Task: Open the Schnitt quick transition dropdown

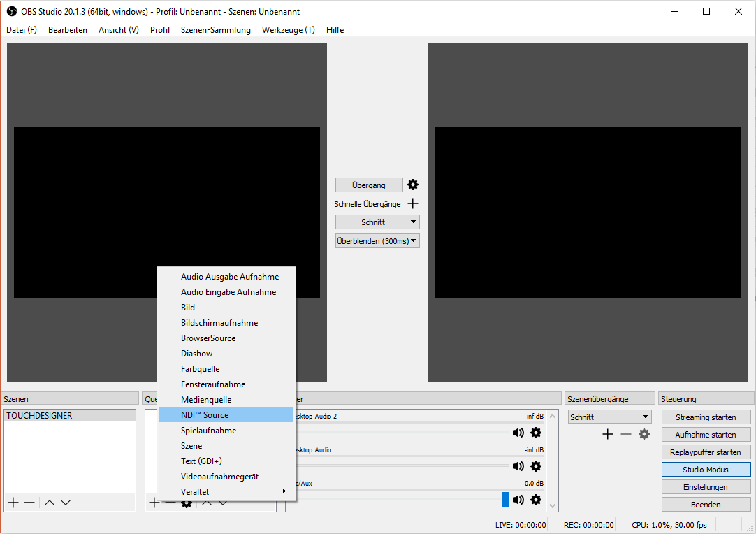Action: (x=377, y=222)
